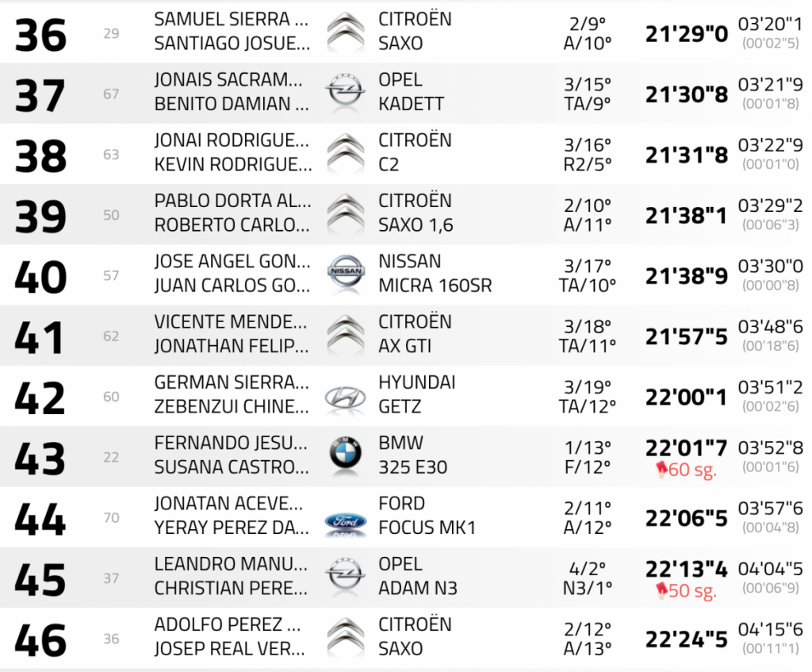Click the Opel logo beside the Kadett entry
Viewport: 812px width, 672px height.
[345, 93]
